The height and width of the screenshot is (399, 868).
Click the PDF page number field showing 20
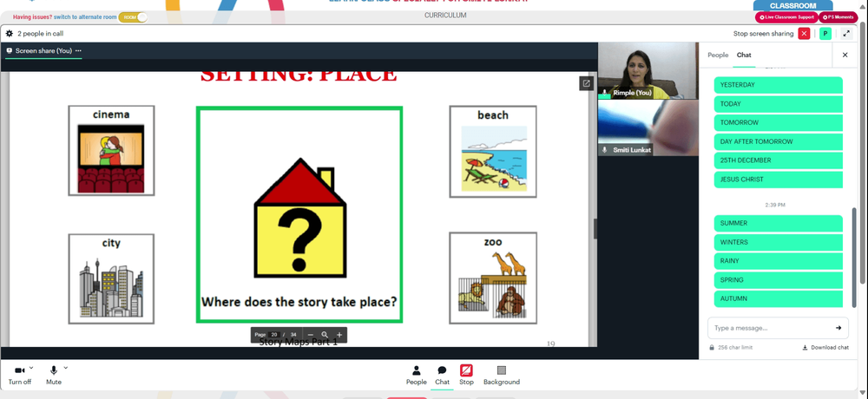(x=274, y=335)
